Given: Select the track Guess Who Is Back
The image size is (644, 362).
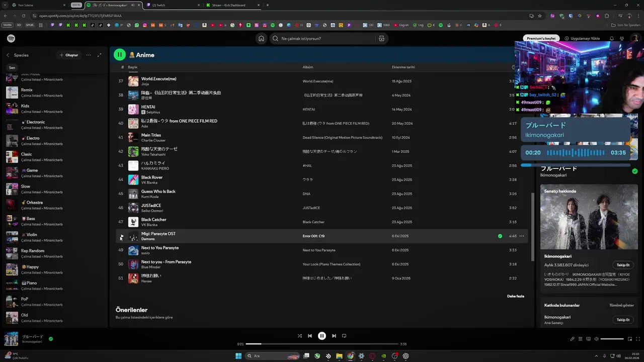Looking at the screenshot, I should pos(158,192).
